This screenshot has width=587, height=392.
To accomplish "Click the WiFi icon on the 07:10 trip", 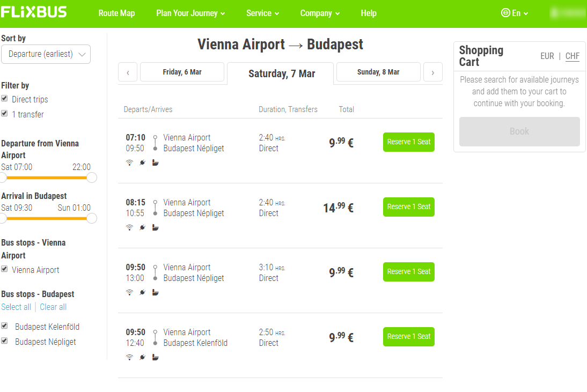I will pos(129,162).
